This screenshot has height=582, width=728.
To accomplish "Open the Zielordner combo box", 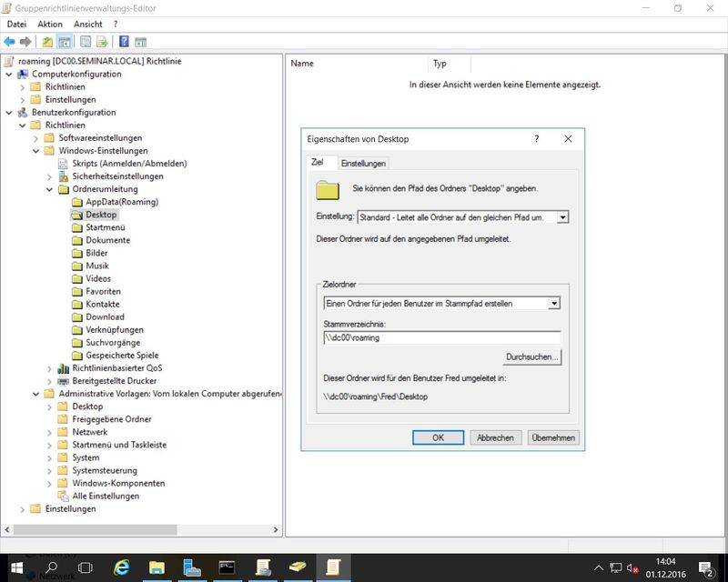I will [x=554, y=303].
